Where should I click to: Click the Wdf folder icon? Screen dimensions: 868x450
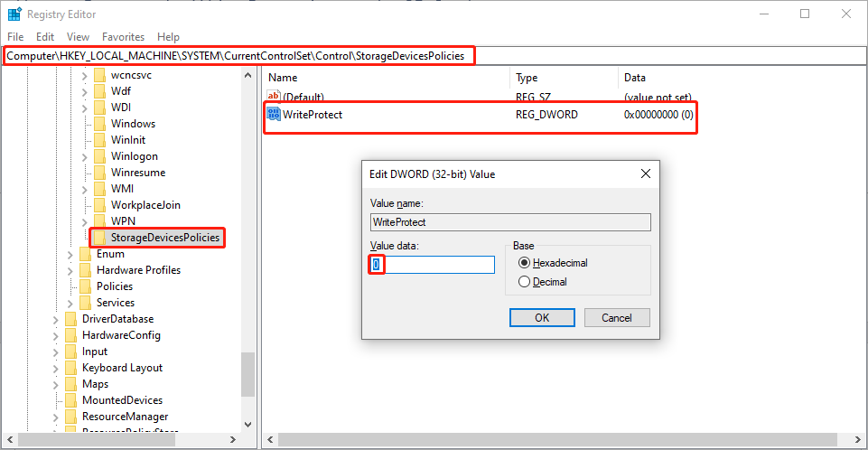[x=99, y=90]
